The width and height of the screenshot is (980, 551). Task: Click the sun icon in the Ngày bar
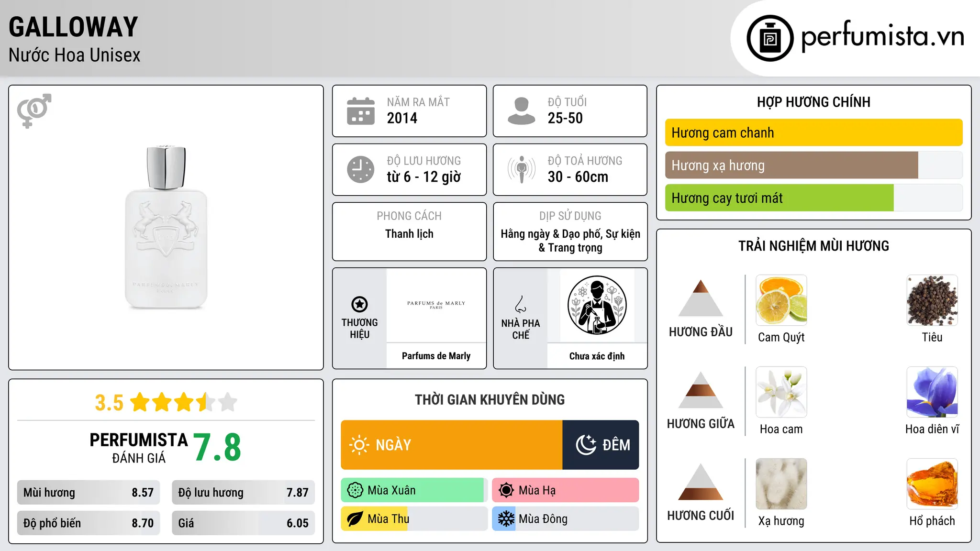[359, 445]
